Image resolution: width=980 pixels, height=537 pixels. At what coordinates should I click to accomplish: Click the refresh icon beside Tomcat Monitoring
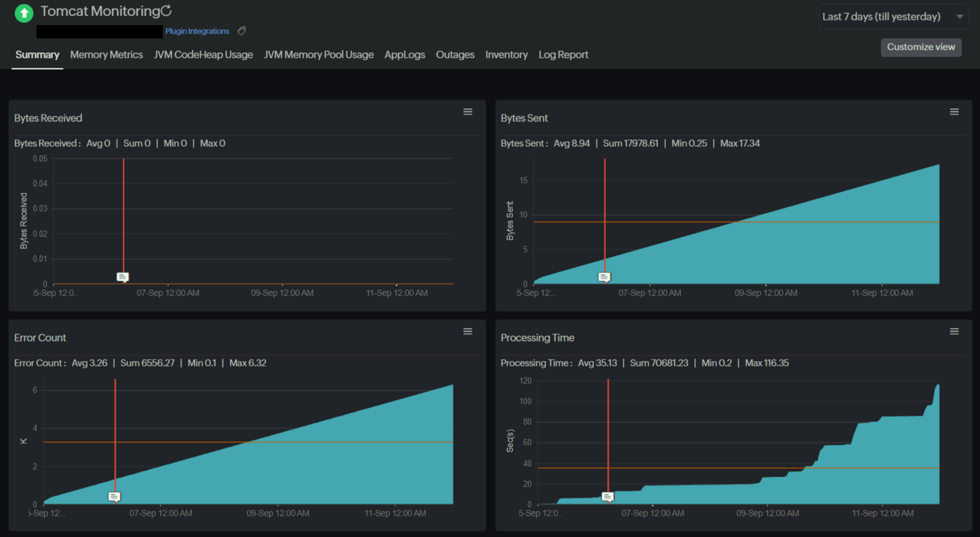click(166, 11)
